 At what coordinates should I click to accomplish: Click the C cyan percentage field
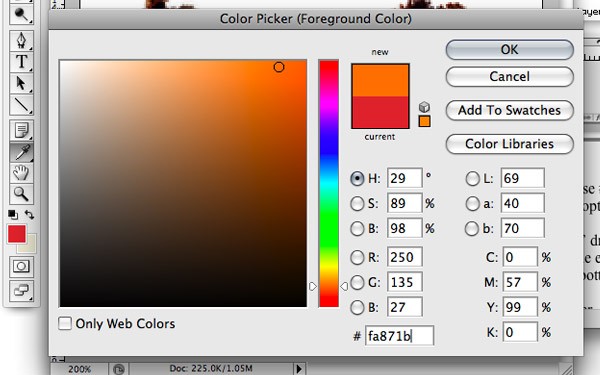click(x=520, y=257)
